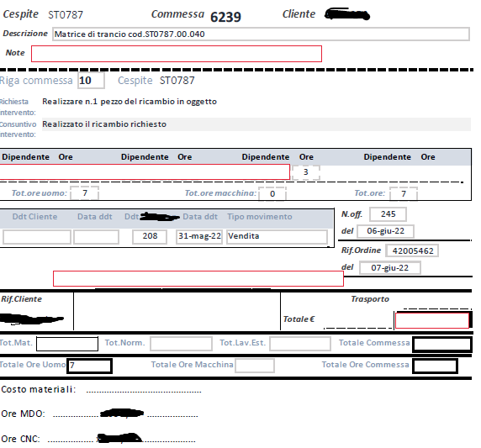The image size is (481, 448).
Task: Select the offer date 06-giu-22 field
Action: coord(386,231)
